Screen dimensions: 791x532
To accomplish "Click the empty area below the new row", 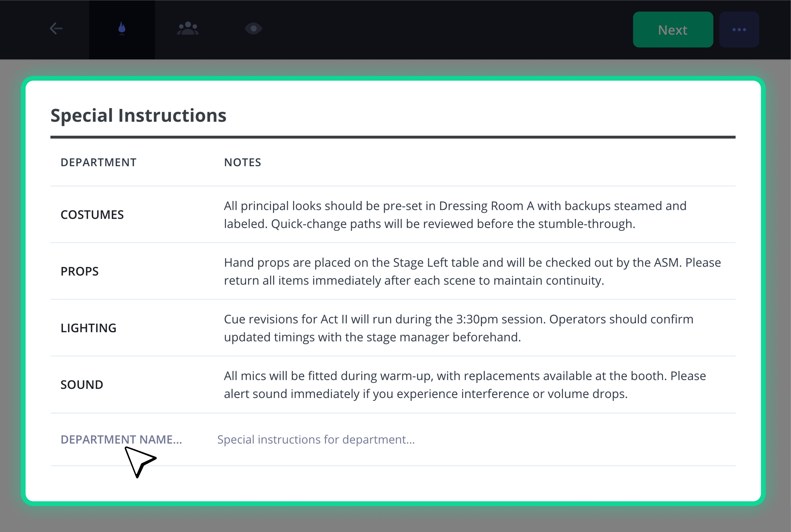I will point(393,483).
